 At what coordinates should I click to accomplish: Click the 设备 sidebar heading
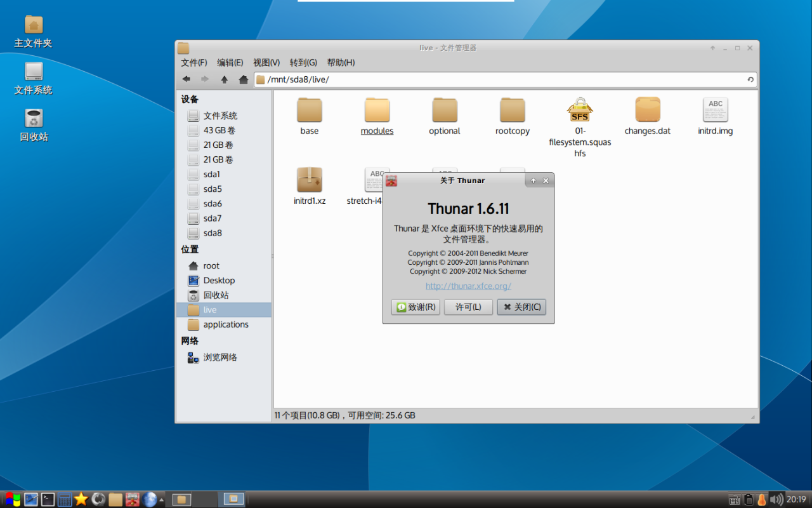click(x=190, y=99)
